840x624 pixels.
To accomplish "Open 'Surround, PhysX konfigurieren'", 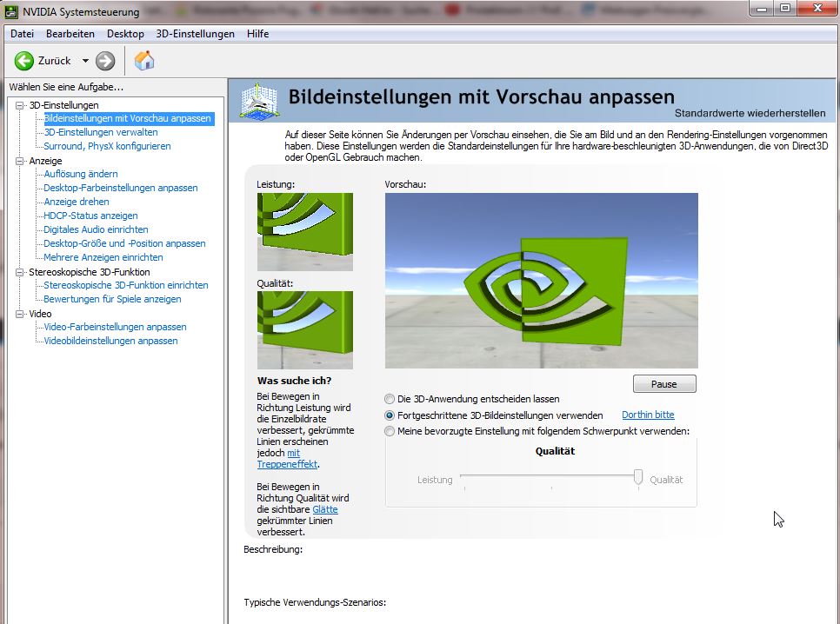I will tap(107, 146).
